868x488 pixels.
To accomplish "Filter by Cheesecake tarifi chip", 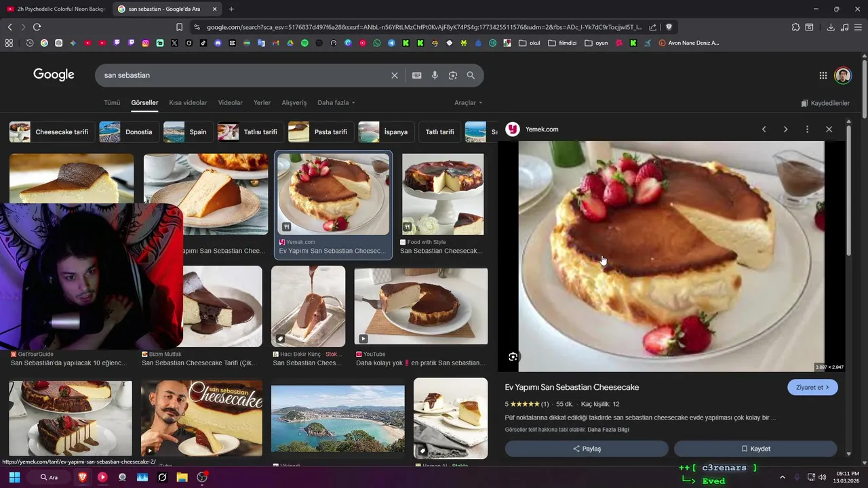I will click(x=52, y=132).
